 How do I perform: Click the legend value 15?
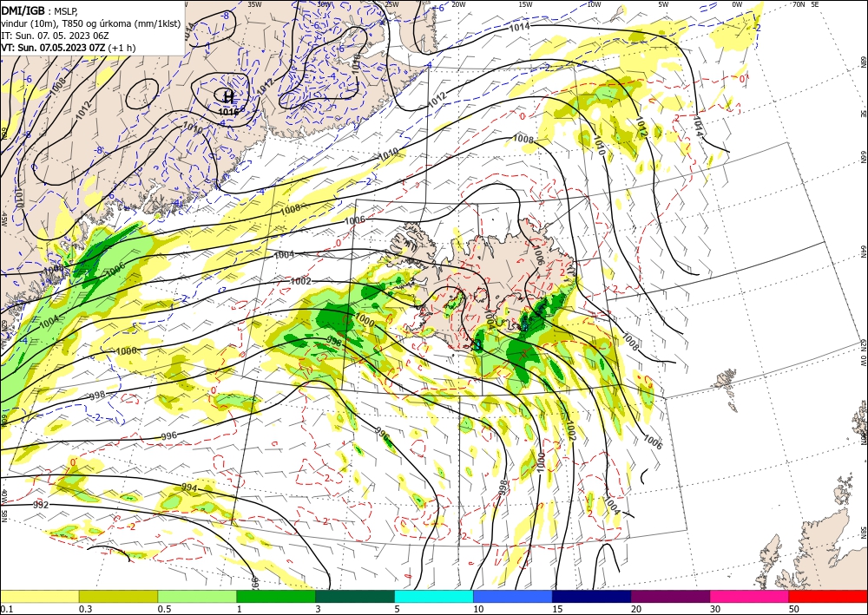(x=557, y=609)
